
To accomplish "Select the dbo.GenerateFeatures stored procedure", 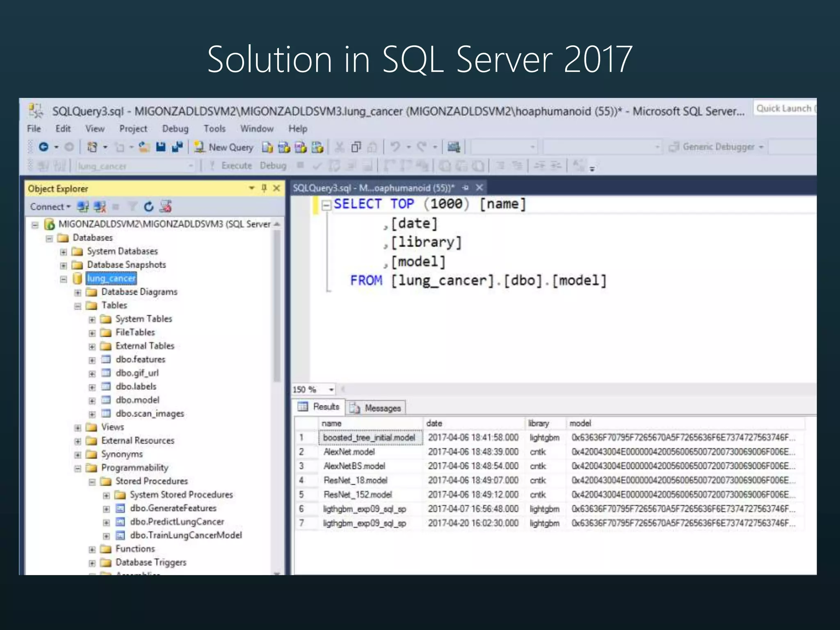I will [x=173, y=508].
